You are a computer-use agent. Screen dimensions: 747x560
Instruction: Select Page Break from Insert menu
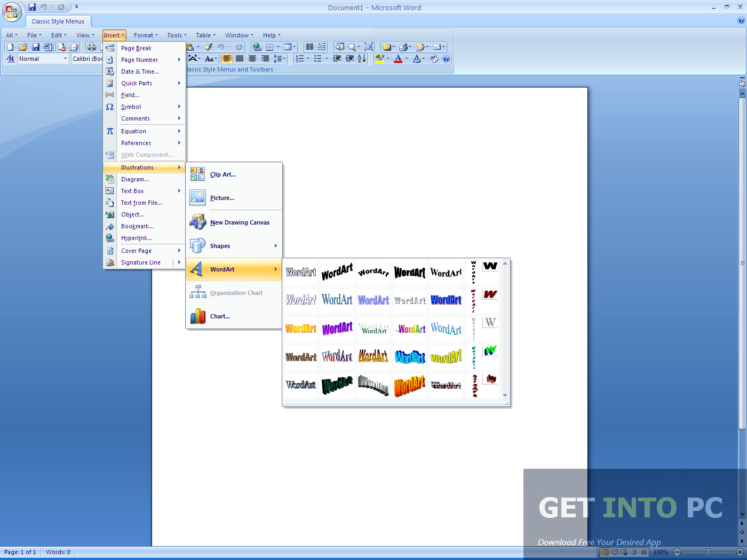145,48
